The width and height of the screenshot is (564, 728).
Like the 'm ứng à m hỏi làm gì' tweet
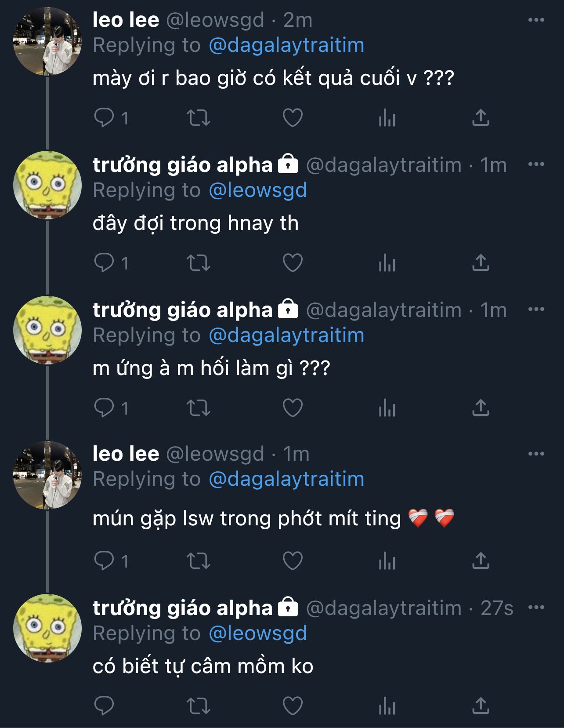(x=293, y=408)
